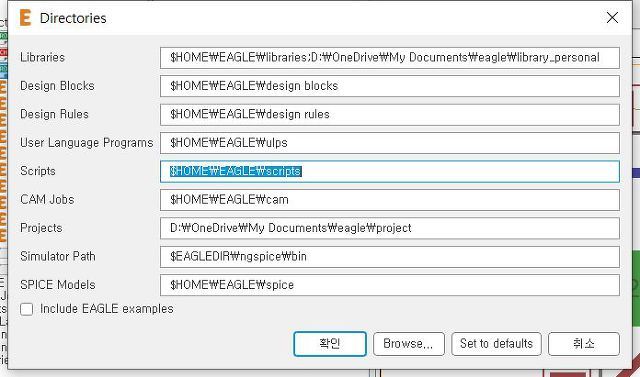
Task: Click the Projects label
Action: 41,228
